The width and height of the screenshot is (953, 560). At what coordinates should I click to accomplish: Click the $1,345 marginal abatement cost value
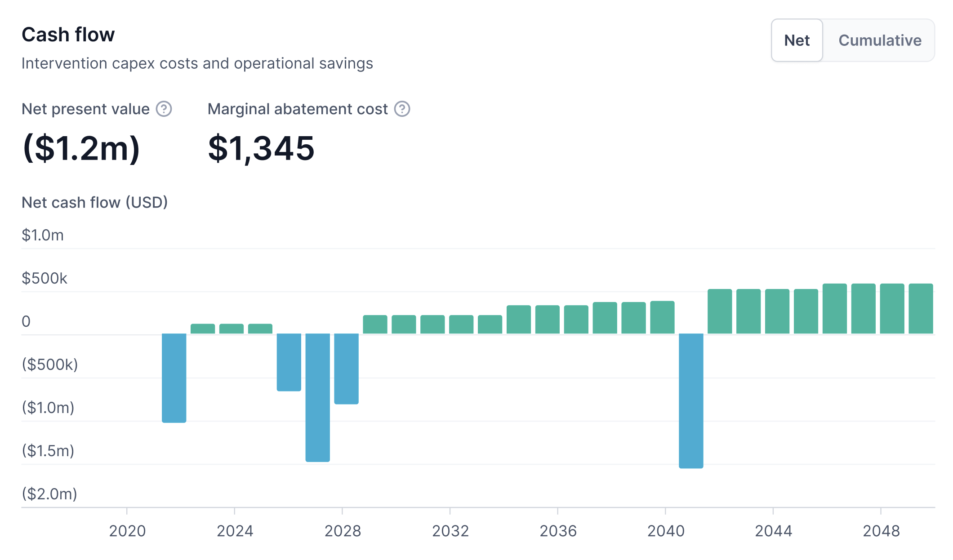pos(261,148)
